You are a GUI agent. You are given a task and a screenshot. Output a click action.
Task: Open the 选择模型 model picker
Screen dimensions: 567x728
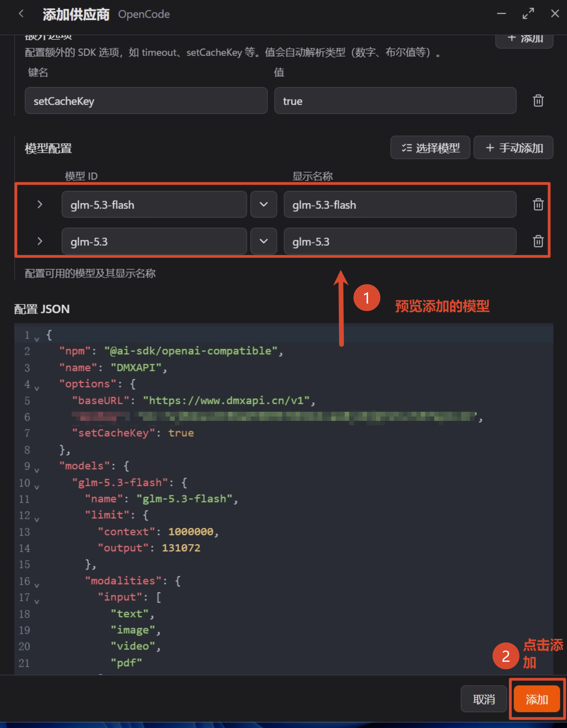[430, 148]
